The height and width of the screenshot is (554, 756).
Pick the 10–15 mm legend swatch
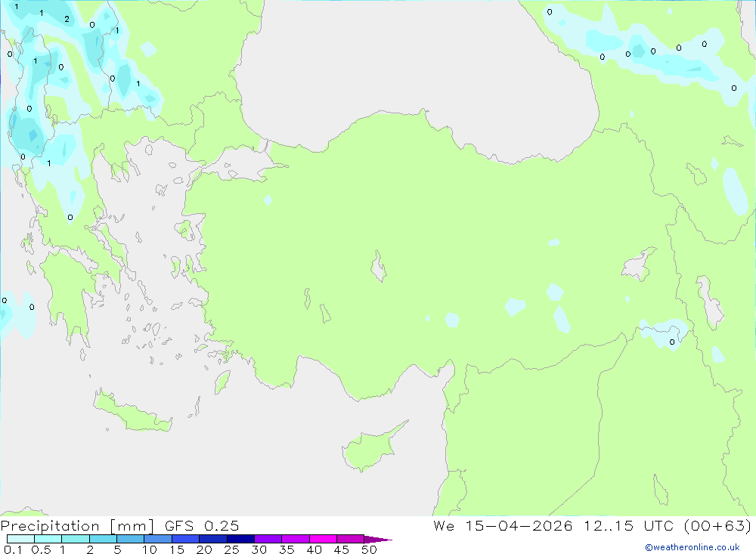pos(158,539)
